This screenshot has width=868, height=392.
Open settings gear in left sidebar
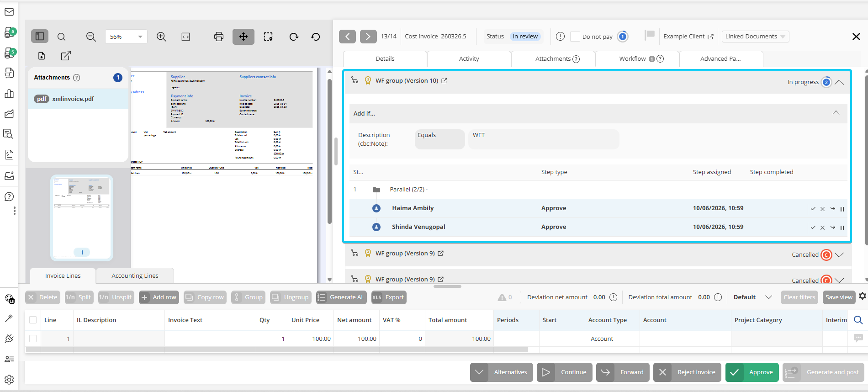tap(9, 380)
